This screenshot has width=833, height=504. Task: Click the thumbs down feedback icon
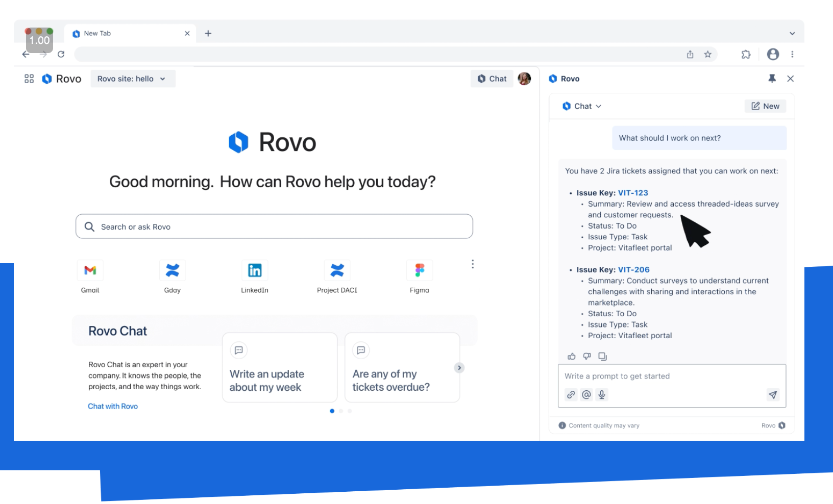(x=587, y=356)
